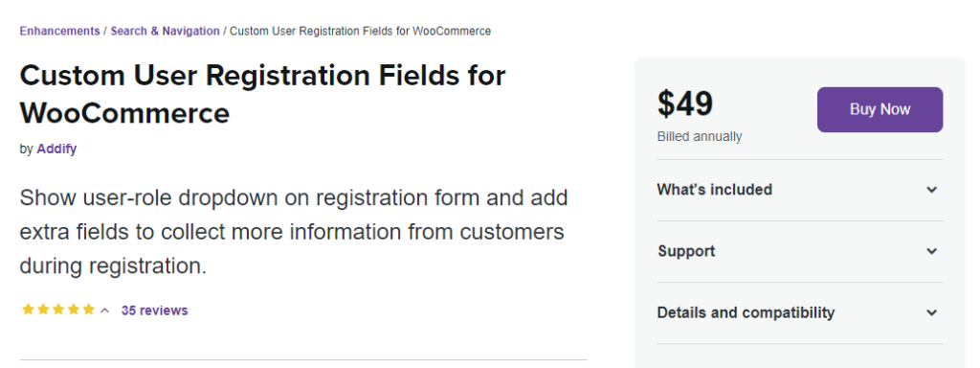This screenshot has height=368, width=980.
Task: Expand the Support section label
Action: (x=686, y=251)
